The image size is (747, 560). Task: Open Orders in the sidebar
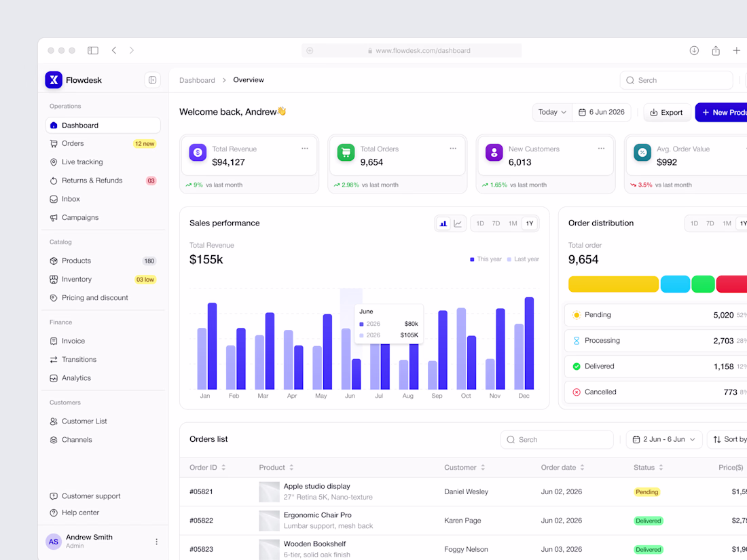(103, 143)
